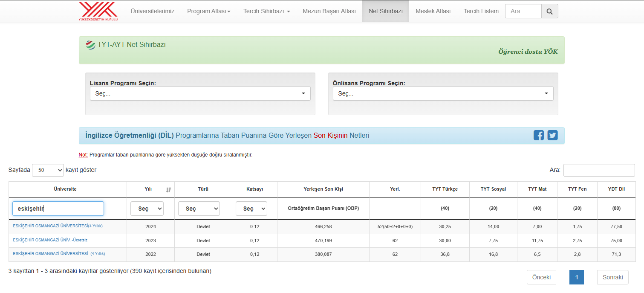644x293 pixels.
Task: Sort by the Yılı column sort icon
Action: [168, 189]
